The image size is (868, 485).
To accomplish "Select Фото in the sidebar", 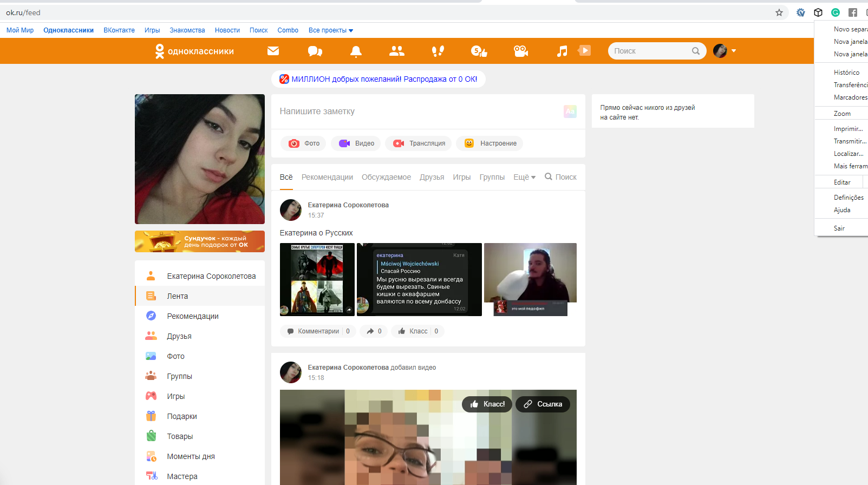I will tap(200, 356).
